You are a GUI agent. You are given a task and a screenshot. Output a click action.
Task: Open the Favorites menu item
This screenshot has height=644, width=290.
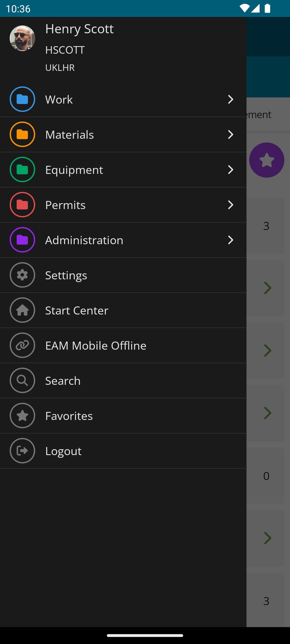pos(69,416)
